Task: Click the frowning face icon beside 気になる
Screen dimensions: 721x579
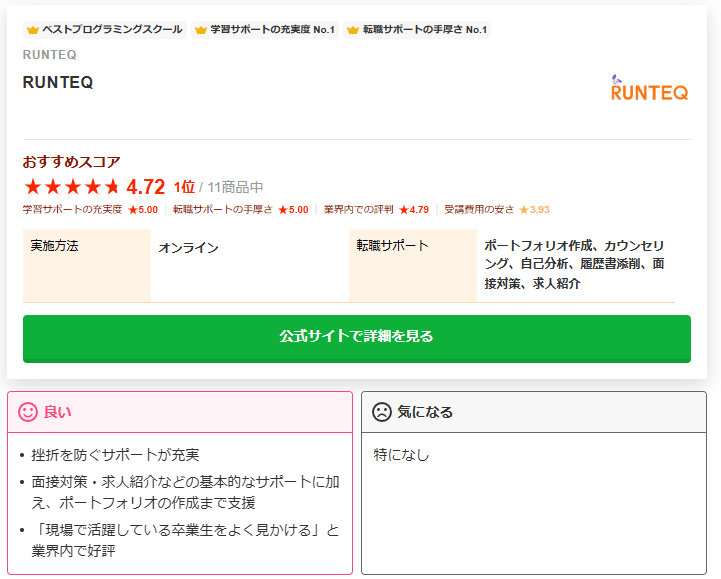Action: click(x=382, y=412)
